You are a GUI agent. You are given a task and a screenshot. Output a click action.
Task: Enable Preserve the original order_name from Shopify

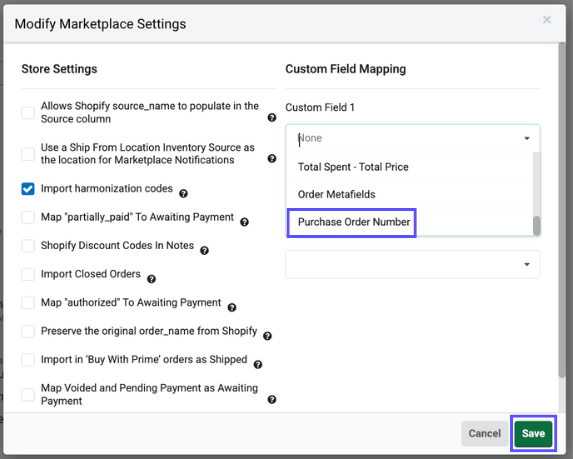click(x=28, y=331)
